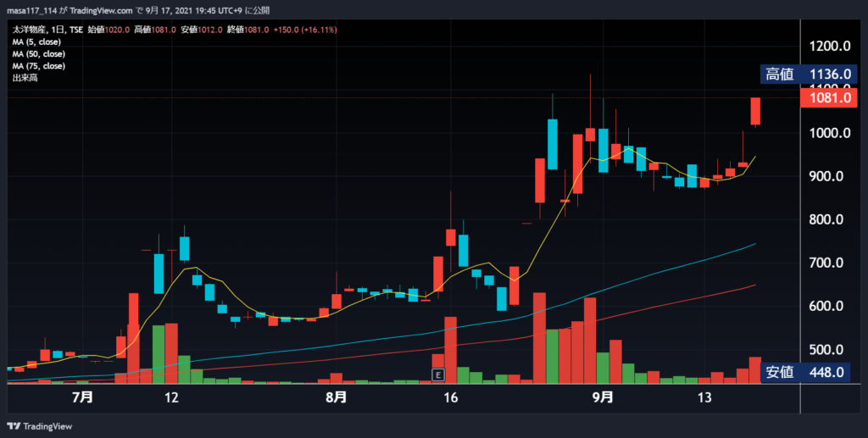
Task: Click the 安値 1012.0 value in header
Action: [x=202, y=30]
